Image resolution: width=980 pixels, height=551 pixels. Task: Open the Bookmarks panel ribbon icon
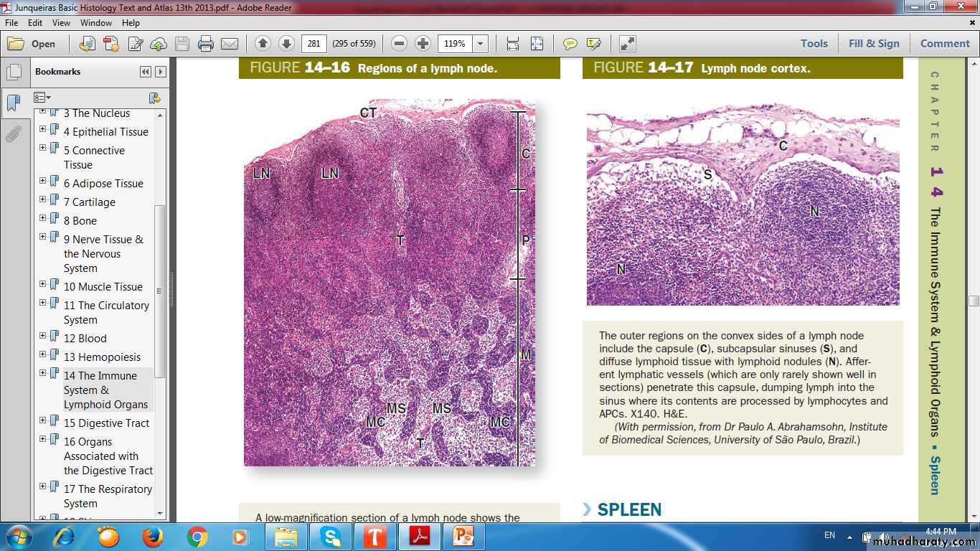click(x=14, y=103)
